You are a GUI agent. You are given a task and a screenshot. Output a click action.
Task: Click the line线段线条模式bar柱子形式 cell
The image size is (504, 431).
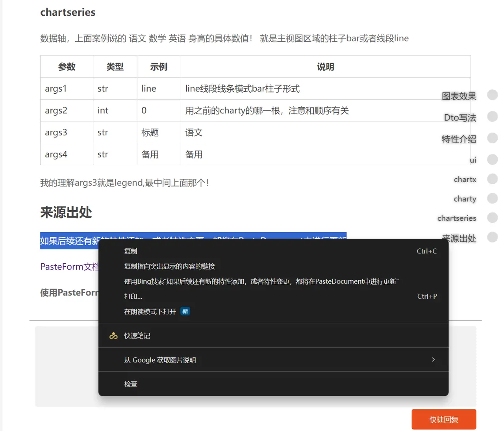326,89
